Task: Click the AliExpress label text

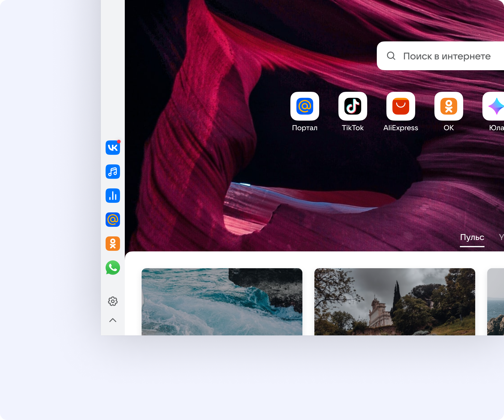Action: pos(401,128)
